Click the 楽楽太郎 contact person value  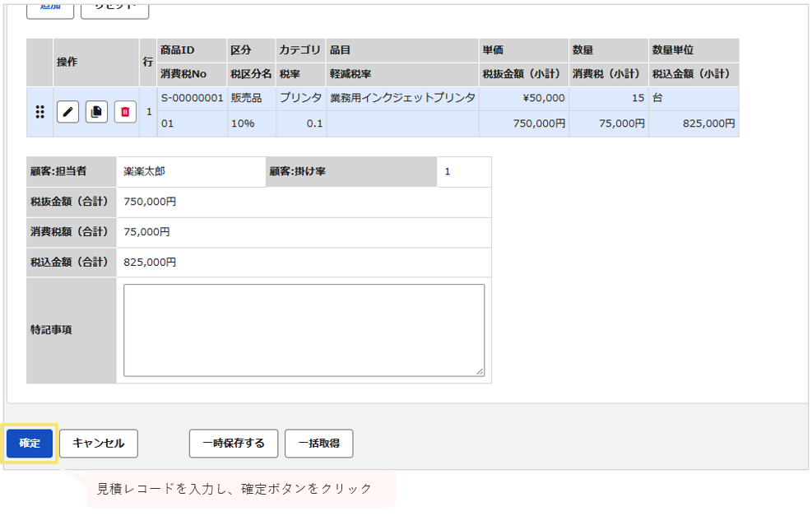click(x=145, y=171)
